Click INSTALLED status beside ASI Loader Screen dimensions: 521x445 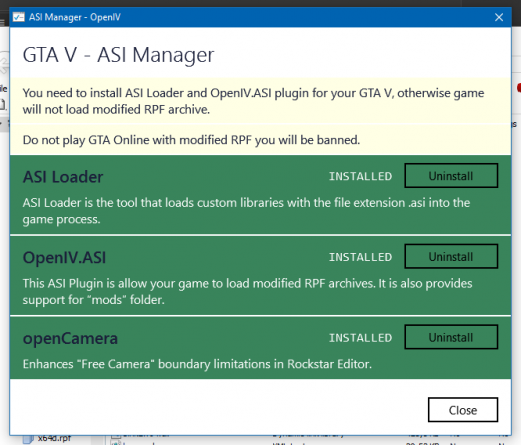(x=360, y=176)
